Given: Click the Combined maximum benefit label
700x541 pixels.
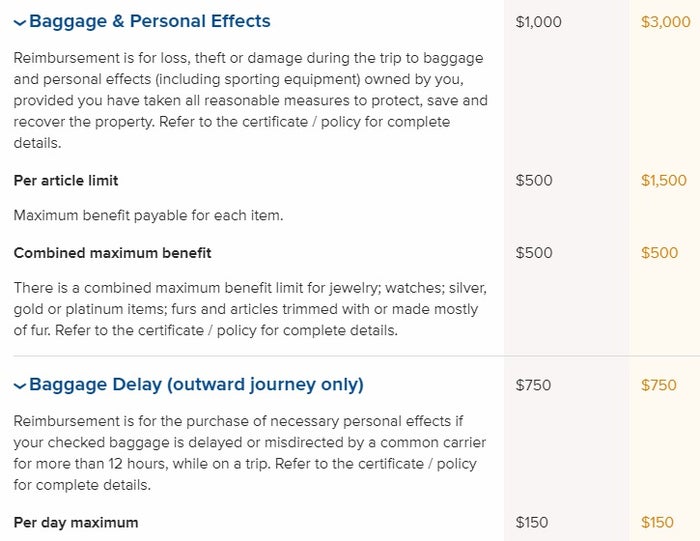Looking at the screenshot, I should click(112, 253).
